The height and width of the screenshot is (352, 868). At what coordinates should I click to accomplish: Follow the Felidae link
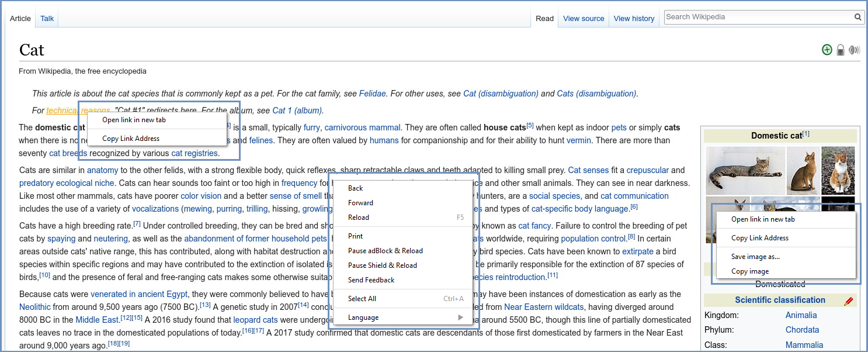pos(372,94)
